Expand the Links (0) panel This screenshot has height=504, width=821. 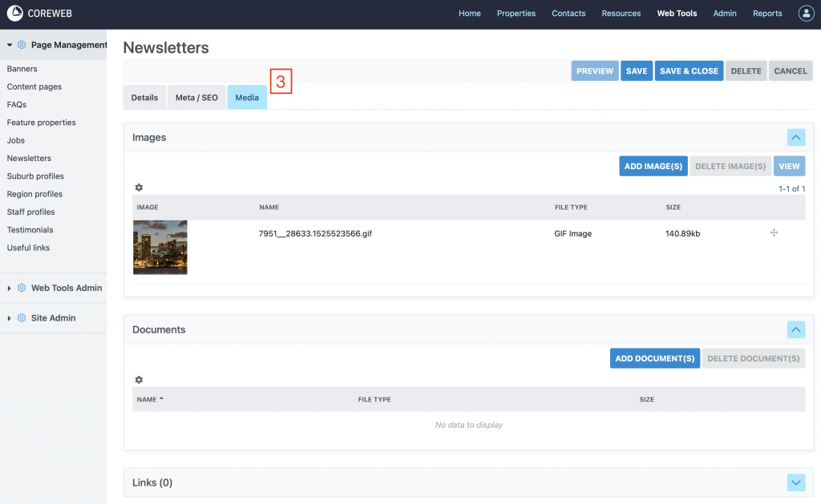coord(795,482)
